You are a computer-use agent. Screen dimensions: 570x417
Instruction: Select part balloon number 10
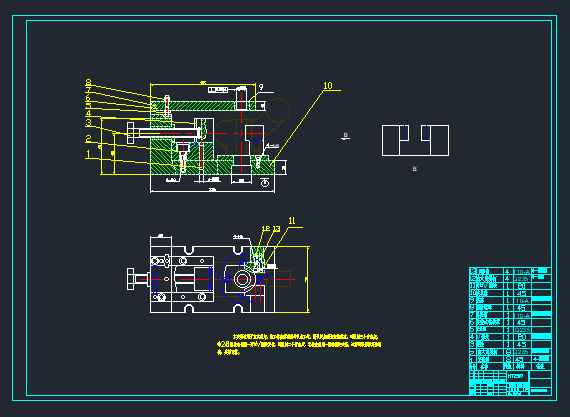328,85
